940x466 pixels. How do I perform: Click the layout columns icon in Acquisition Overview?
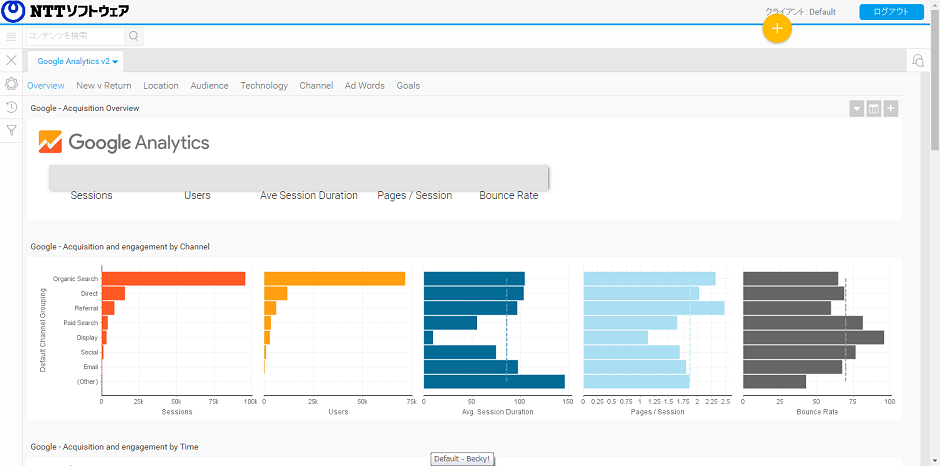coord(873,109)
